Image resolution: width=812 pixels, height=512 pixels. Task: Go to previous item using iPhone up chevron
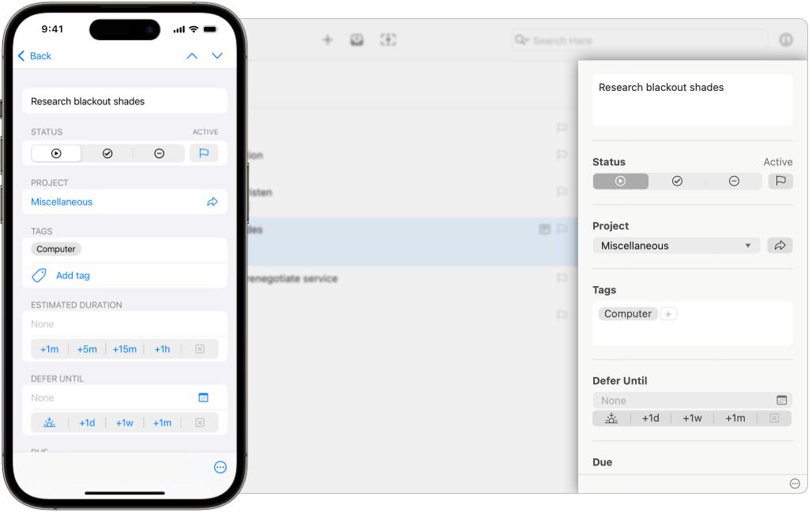pyautogui.click(x=192, y=56)
